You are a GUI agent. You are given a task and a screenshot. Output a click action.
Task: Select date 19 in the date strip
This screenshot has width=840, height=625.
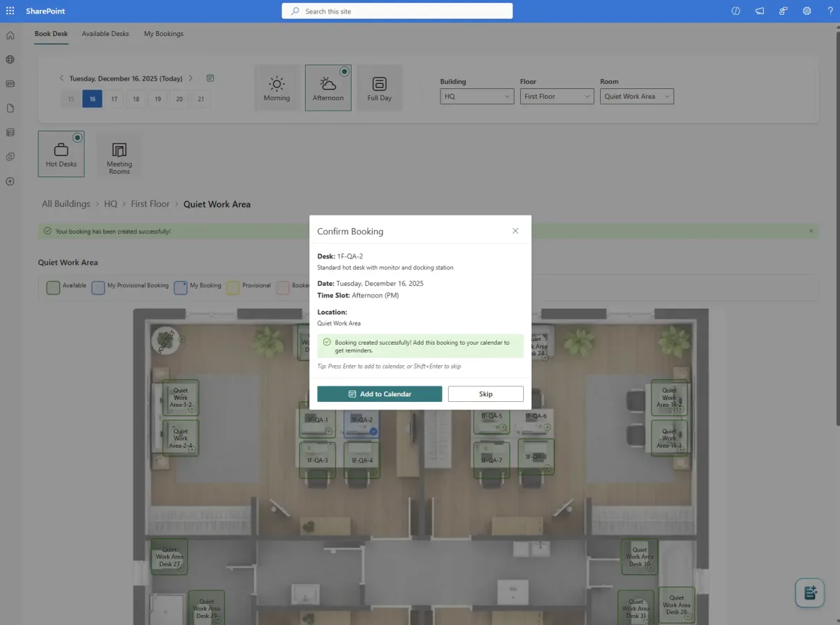point(157,99)
